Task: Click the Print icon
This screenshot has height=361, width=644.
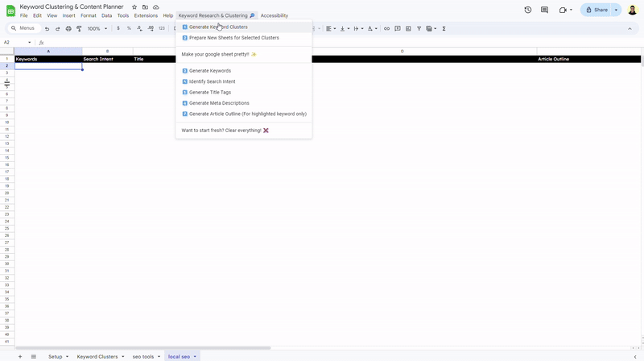Action: (68, 28)
